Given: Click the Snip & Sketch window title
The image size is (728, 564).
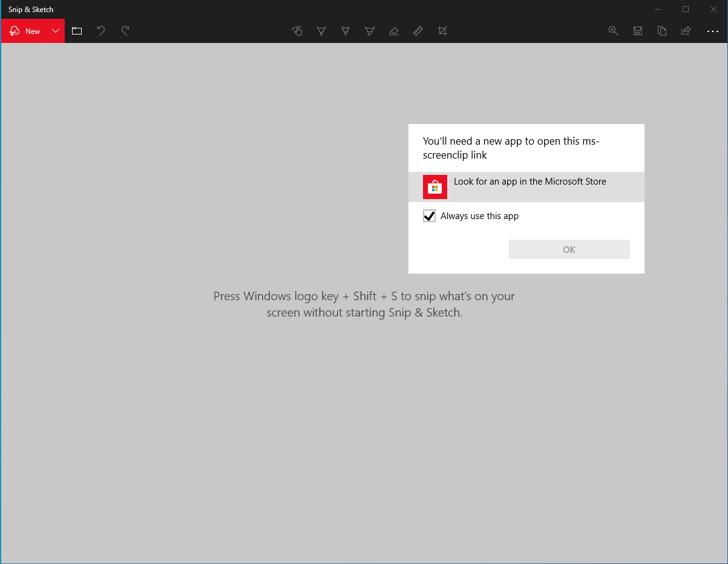Looking at the screenshot, I should click(x=31, y=10).
